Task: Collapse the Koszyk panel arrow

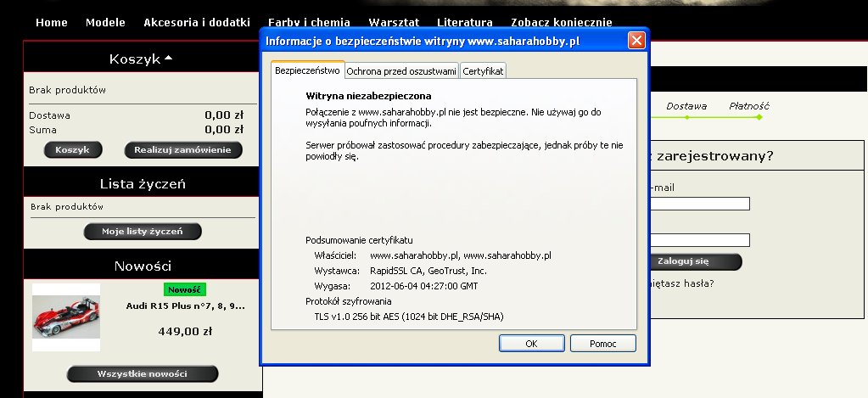Action: coord(168,58)
